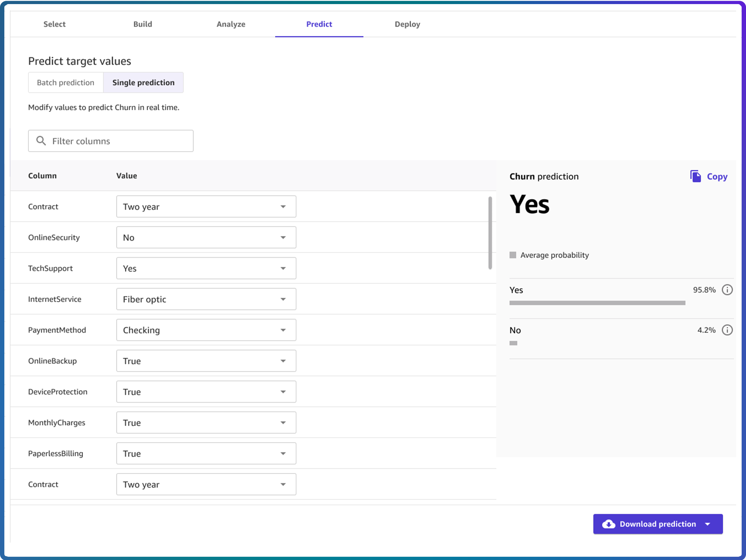Switch to the Build tab
Viewport: 746px width, 560px height.
click(143, 24)
